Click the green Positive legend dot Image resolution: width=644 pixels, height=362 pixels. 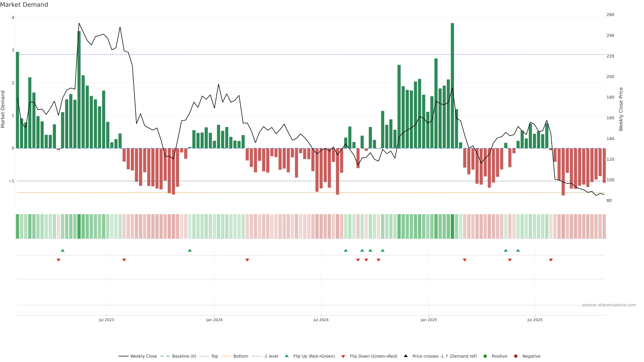(485, 356)
